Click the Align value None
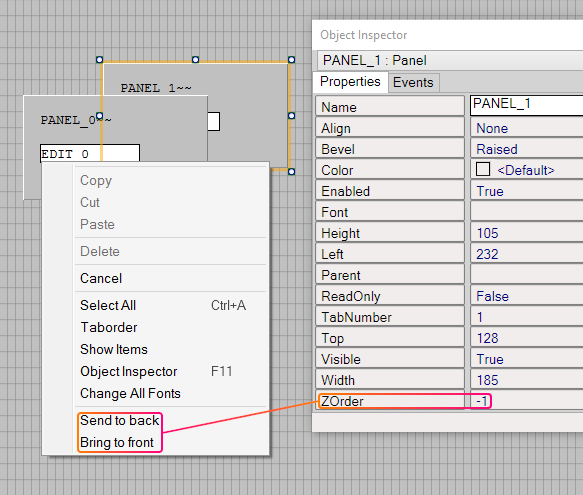The image size is (583, 495). tap(526, 128)
